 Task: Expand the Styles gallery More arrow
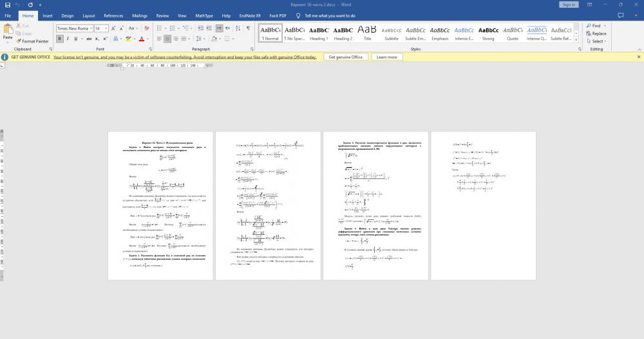pos(576,40)
